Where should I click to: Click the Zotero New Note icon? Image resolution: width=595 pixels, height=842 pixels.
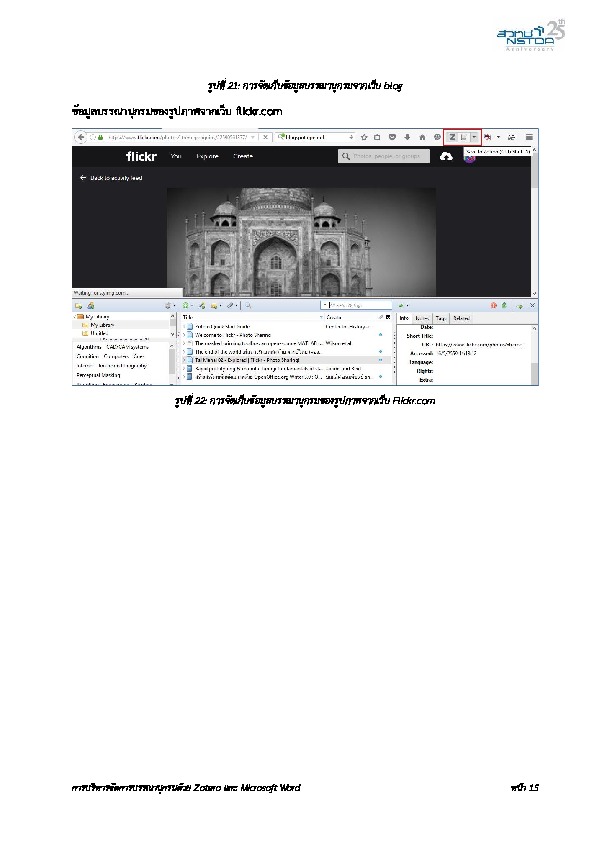pos(215,306)
